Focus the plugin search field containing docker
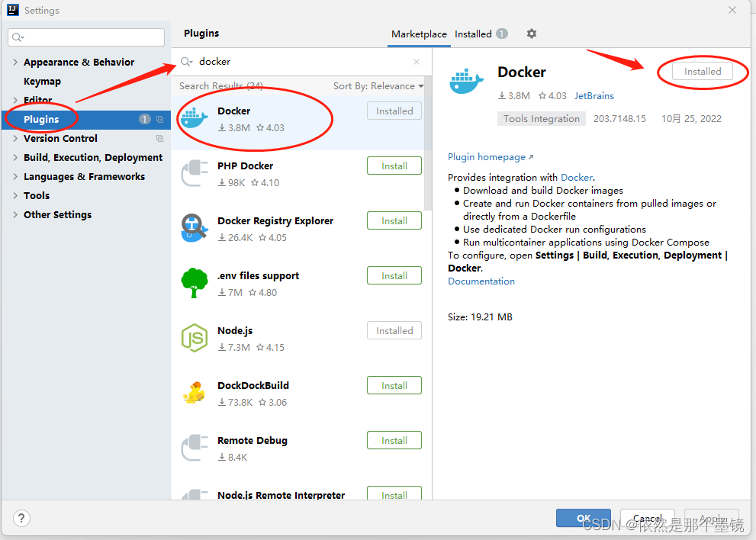 (302, 62)
